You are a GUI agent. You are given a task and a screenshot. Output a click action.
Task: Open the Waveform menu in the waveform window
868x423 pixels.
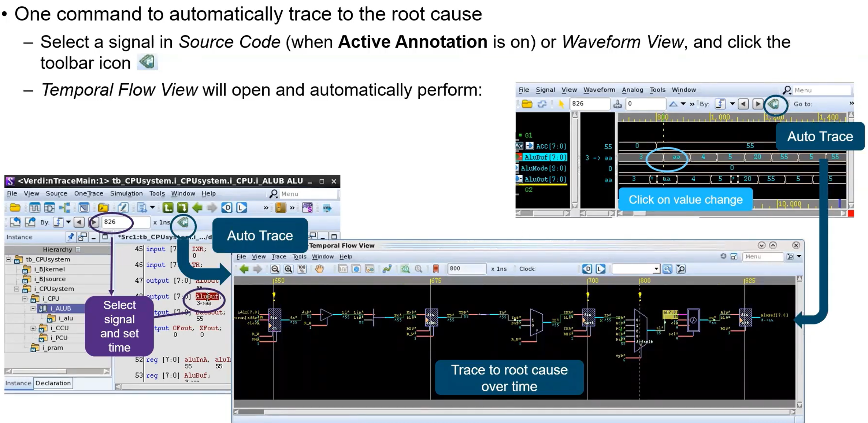pos(599,90)
